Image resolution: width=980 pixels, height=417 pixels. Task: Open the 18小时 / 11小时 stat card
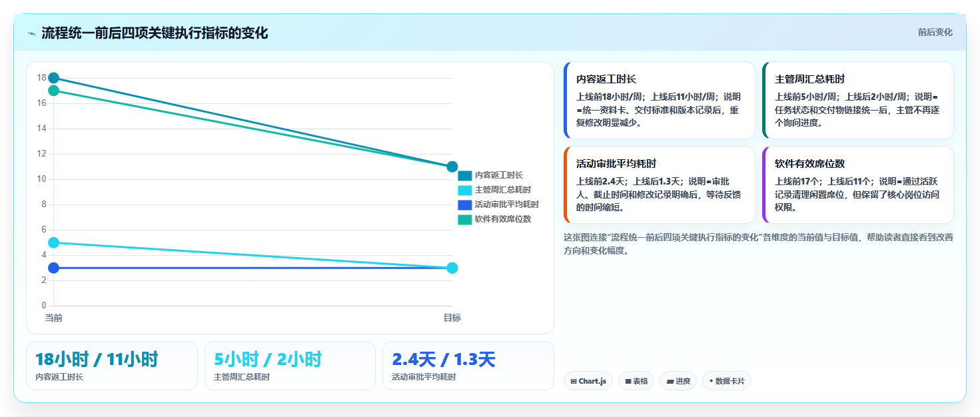(112, 366)
